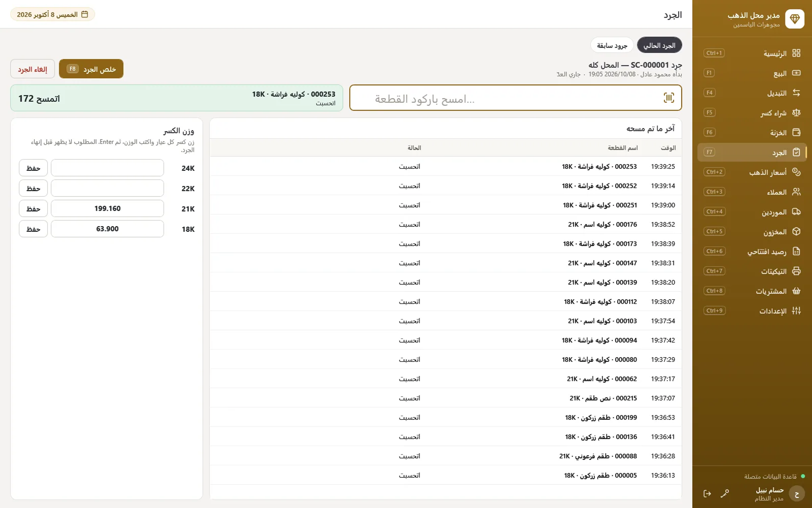The width and height of the screenshot is (812, 508).
Task: Click the diamond logo of the app
Action: (794, 19)
